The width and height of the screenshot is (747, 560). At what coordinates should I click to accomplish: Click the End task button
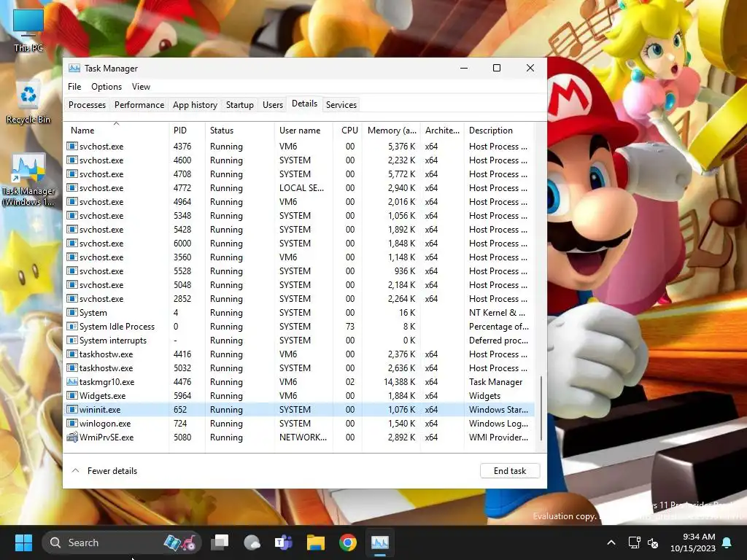510,471
